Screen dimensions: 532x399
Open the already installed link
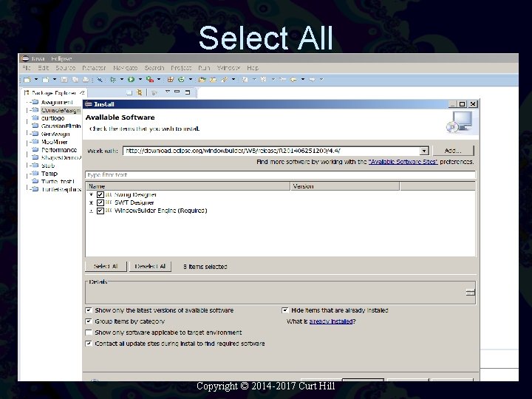pyautogui.click(x=331, y=321)
